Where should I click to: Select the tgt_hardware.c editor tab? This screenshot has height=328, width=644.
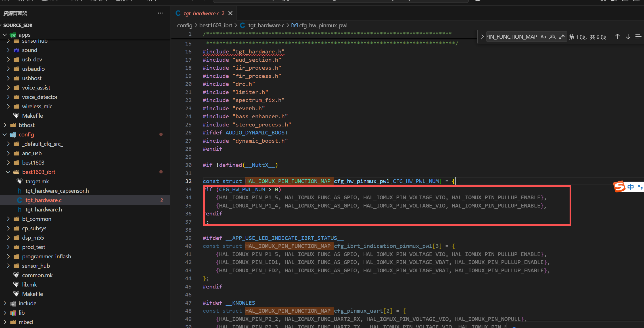pos(201,13)
